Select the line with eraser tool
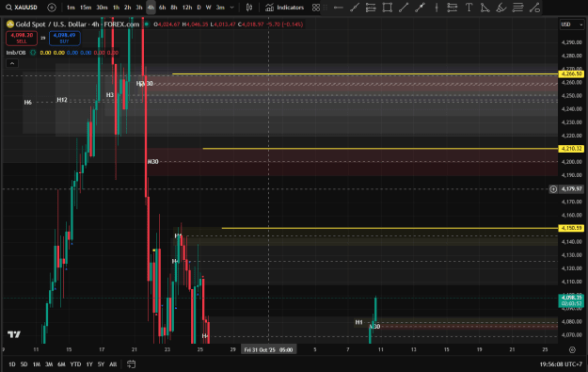The width and height of the screenshot is (588, 372). point(534,8)
